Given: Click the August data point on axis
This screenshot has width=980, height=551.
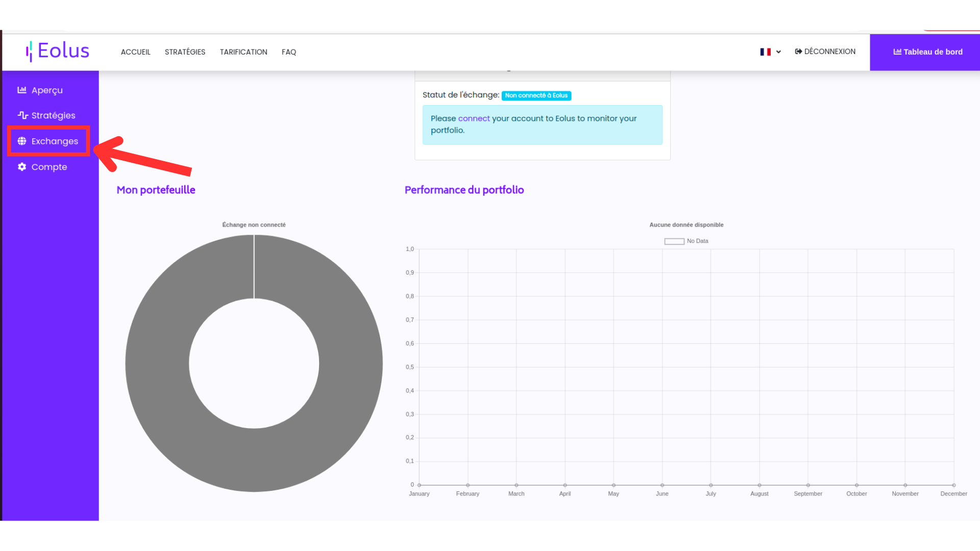Looking at the screenshot, I should pos(759,485).
